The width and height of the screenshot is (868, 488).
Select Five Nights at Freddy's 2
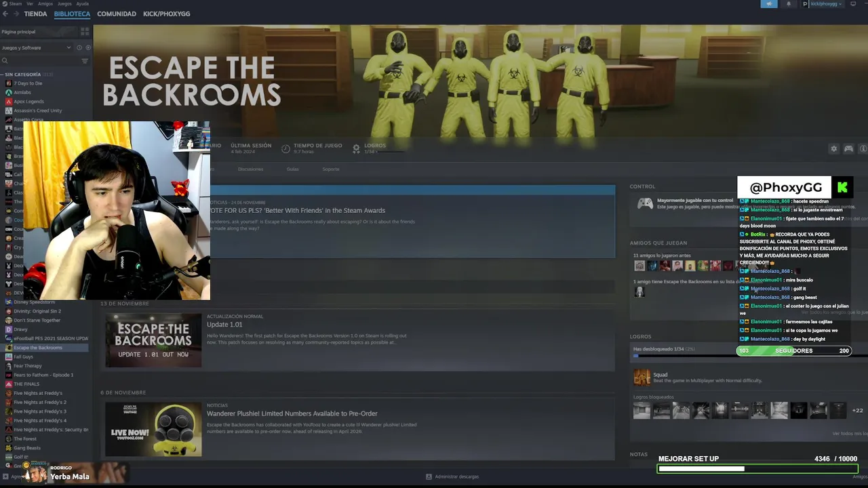click(x=40, y=403)
